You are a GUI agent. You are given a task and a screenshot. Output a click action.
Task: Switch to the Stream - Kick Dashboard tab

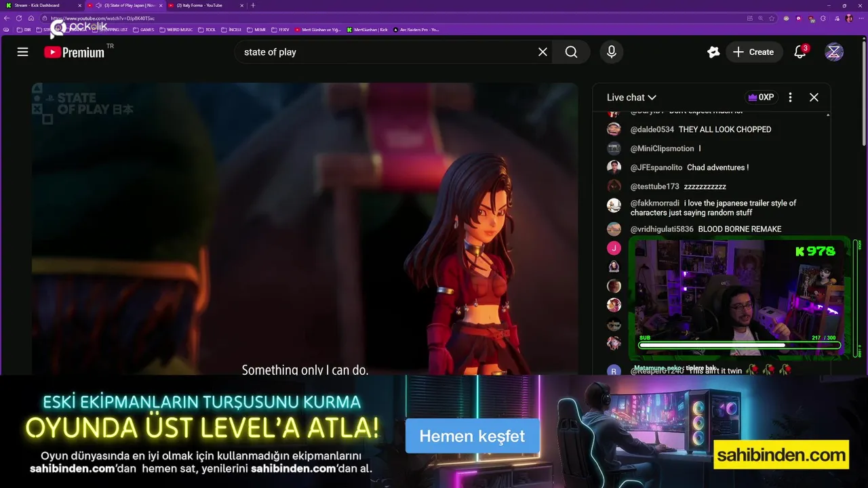click(x=43, y=5)
